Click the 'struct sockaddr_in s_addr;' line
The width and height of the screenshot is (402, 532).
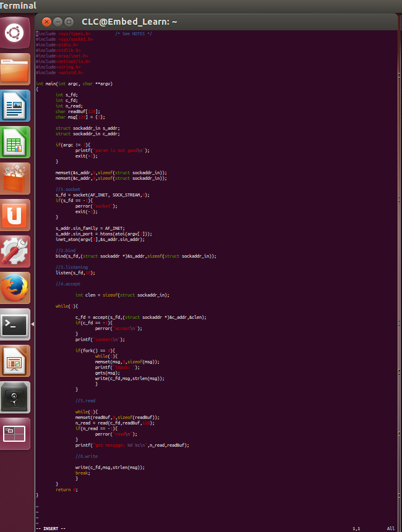coord(88,129)
